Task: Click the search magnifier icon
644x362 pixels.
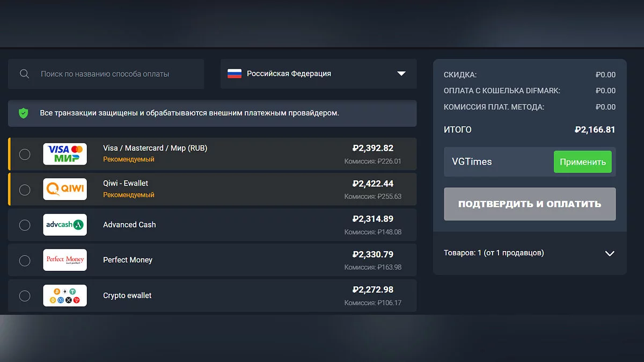Action: click(x=24, y=74)
